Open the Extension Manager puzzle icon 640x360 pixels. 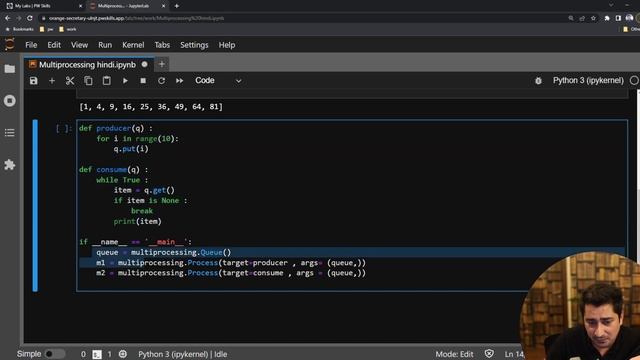point(10,164)
